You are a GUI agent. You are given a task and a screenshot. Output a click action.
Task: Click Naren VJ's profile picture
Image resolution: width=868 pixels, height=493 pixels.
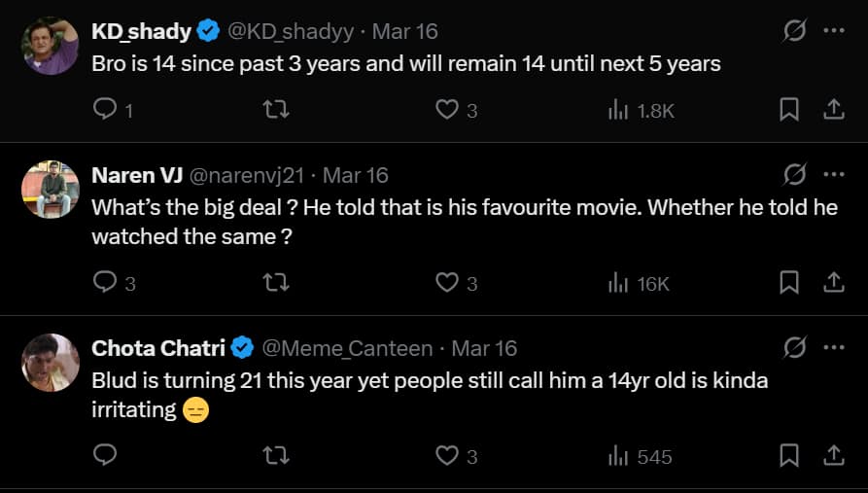(x=51, y=189)
